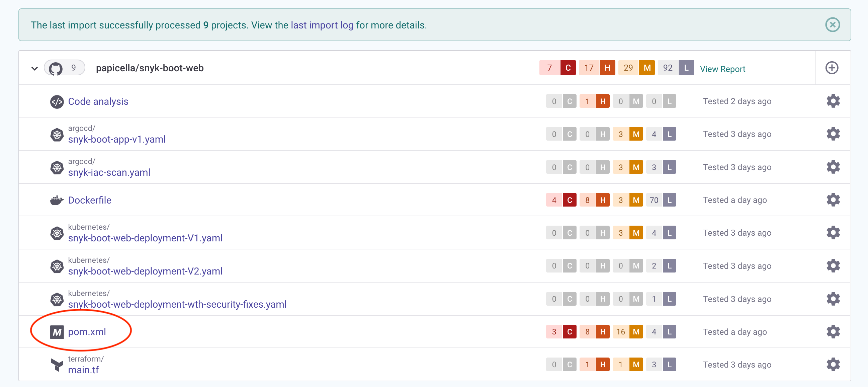Open the last import log link
Image resolution: width=868 pixels, height=387 pixels.
coord(322,25)
